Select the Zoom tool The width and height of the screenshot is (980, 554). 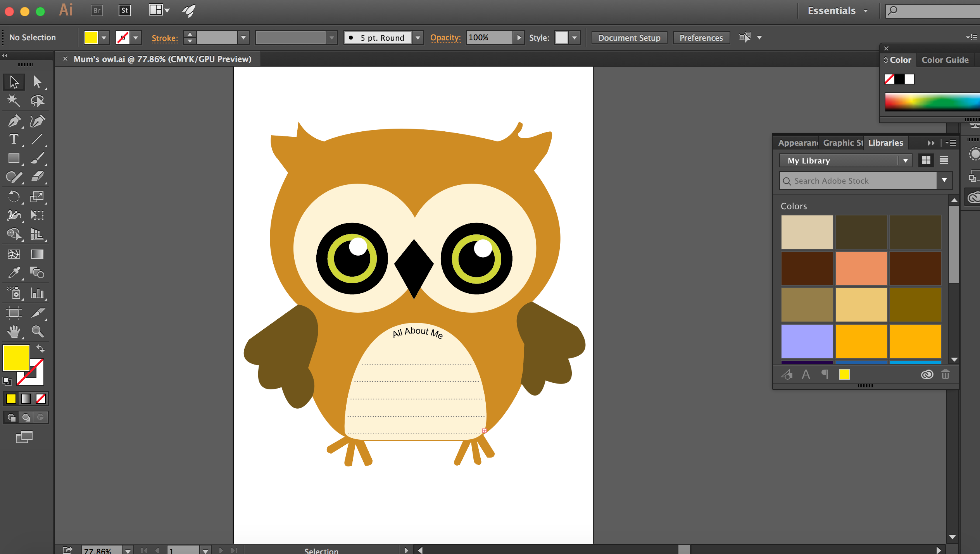tap(38, 331)
